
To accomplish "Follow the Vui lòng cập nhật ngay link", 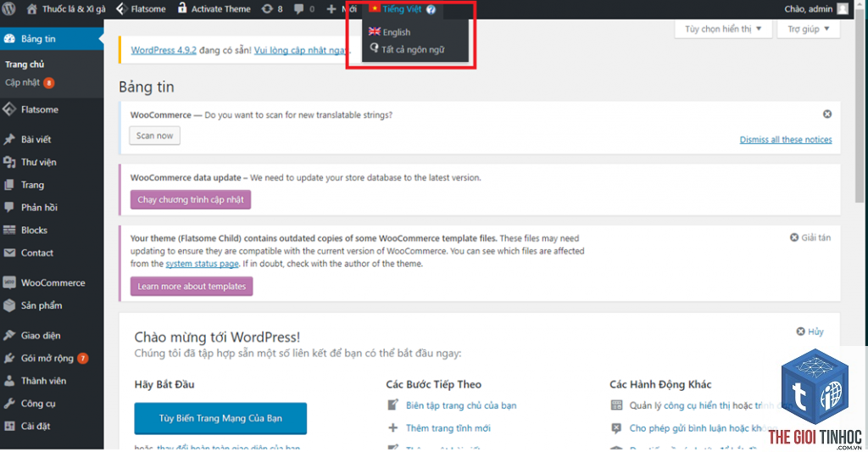I will (301, 50).
